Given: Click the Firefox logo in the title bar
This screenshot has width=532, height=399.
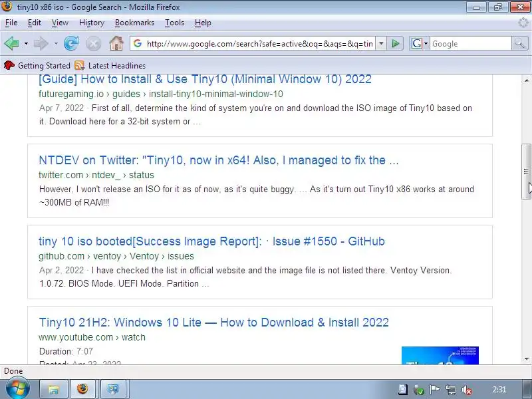Looking at the screenshot, I should click(x=7, y=7).
